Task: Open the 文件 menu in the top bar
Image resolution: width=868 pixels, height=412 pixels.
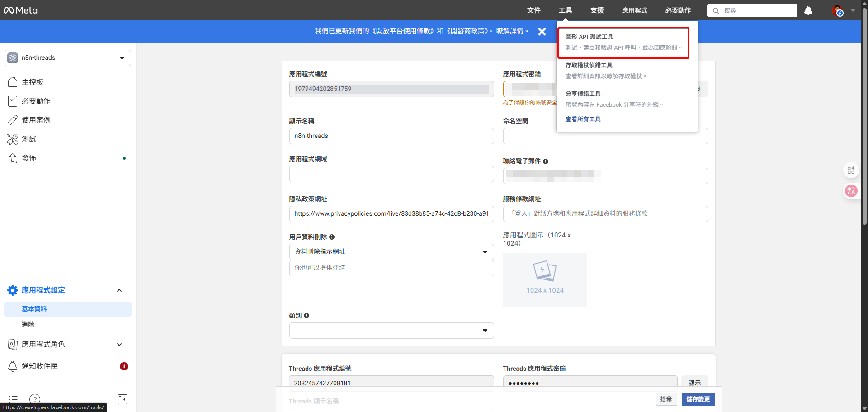Action: [534, 10]
